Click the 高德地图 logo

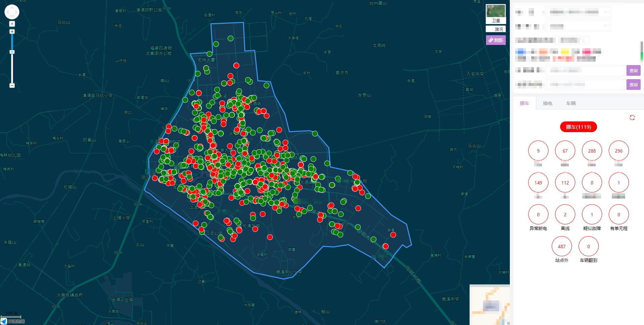point(13,321)
